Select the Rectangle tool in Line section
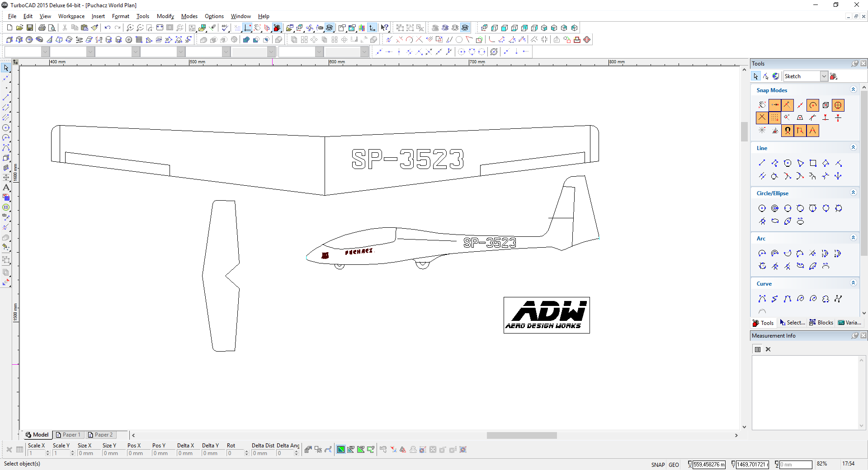Viewport: 868px width, 470px height. (813, 163)
